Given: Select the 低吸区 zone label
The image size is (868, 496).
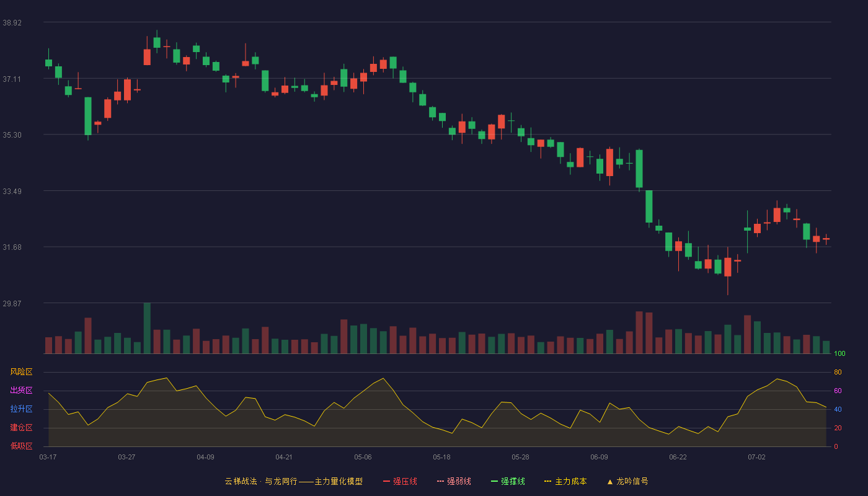Looking at the screenshot, I should tap(21, 446).
